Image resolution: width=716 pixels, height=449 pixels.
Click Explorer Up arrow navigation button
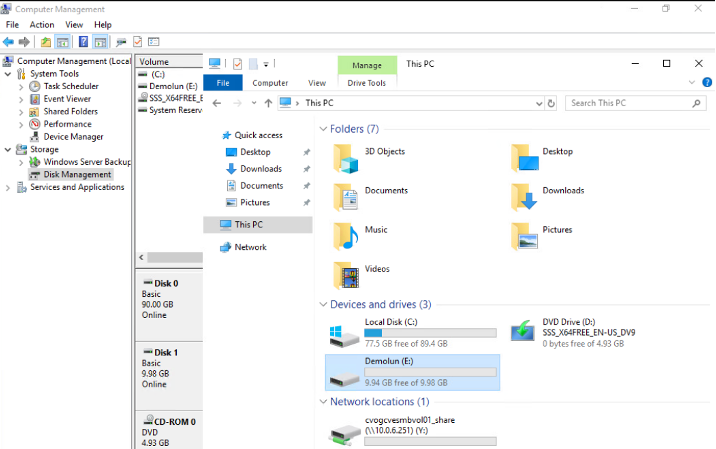(268, 103)
